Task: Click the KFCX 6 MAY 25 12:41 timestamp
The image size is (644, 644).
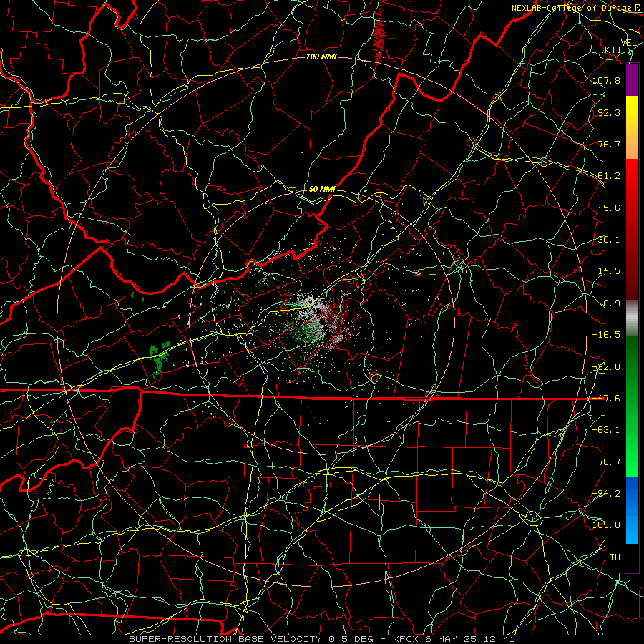Action: (454, 639)
